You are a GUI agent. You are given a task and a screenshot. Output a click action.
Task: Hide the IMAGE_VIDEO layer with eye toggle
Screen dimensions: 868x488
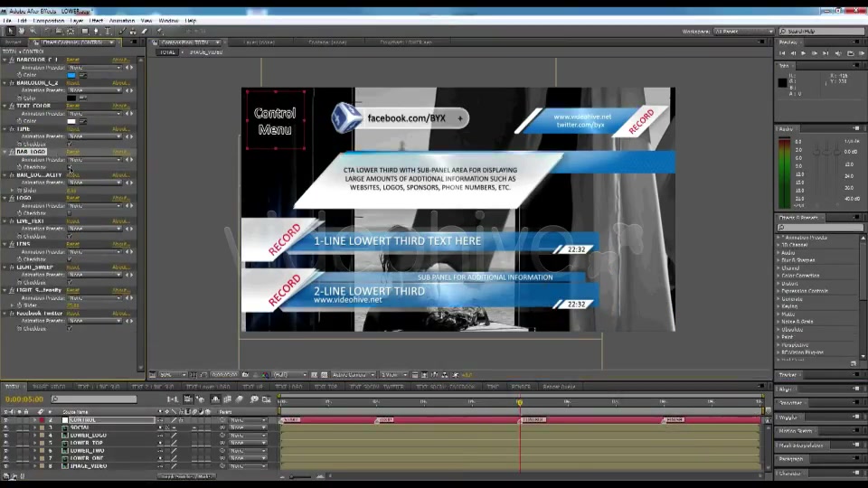point(5,466)
